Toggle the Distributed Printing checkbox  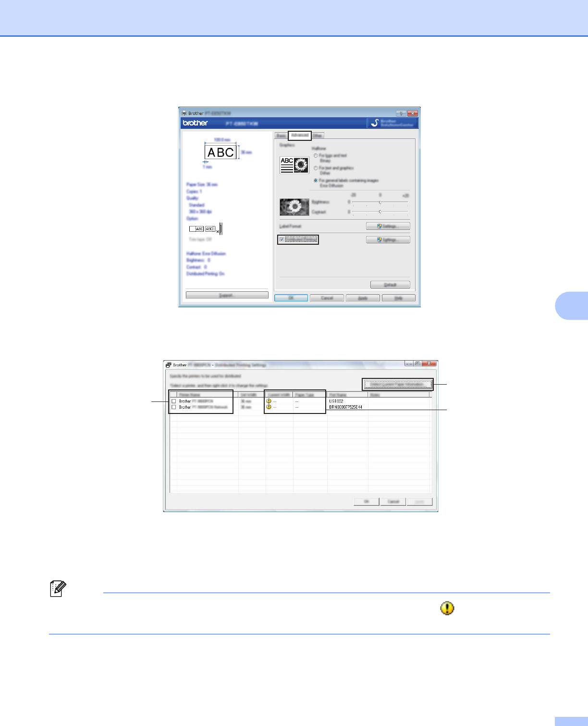click(282, 239)
